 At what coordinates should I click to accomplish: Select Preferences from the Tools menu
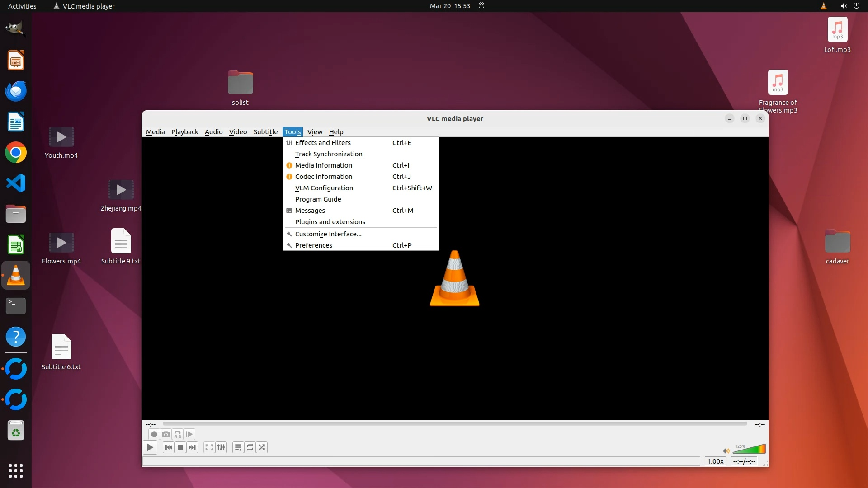(313, 245)
